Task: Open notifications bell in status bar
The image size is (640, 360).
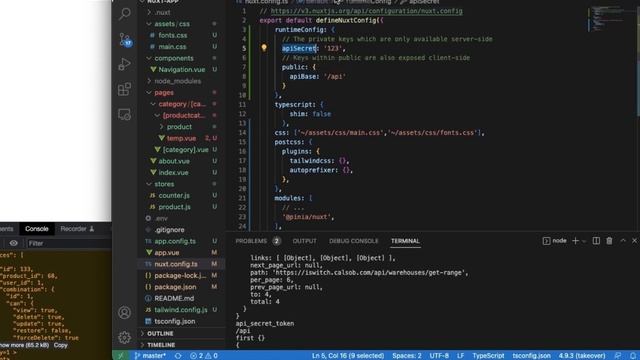Action: pos(633,356)
